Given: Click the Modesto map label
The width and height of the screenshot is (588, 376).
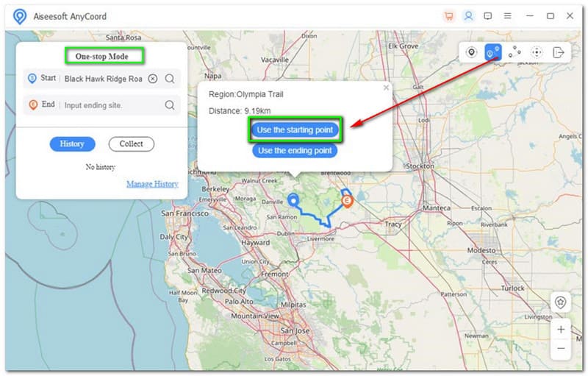Looking at the screenshot, I should (481, 250).
